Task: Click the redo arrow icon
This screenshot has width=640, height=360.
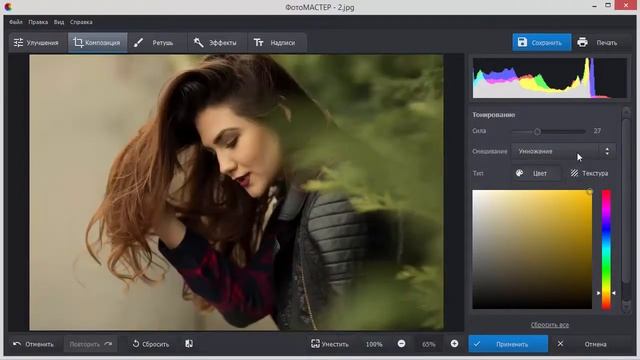Action: pyautogui.click(x=108, y=344)
